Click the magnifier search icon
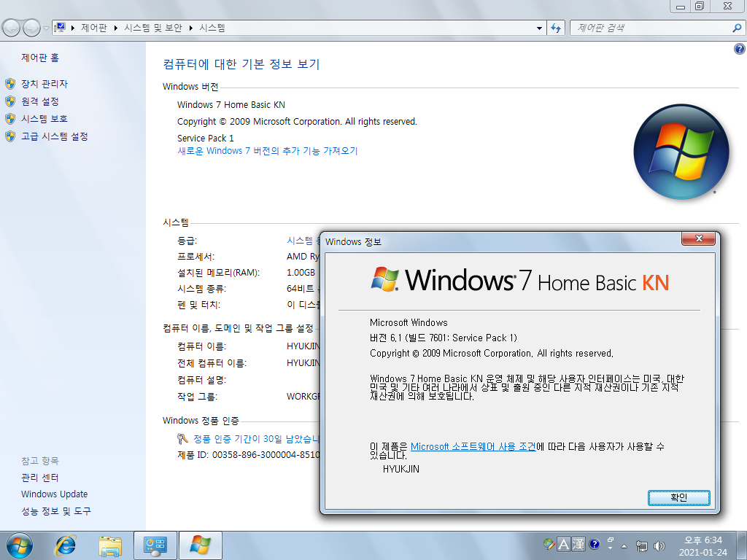The height and width of the screenshot is (560, 747). 737,28
